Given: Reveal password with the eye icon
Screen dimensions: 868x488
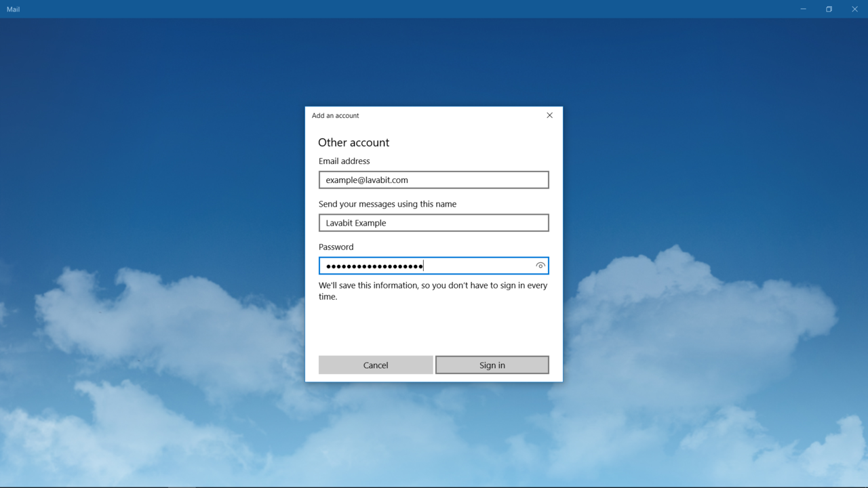Looking at the screenshot, I should pyautogui.click(x=540, y=266).
